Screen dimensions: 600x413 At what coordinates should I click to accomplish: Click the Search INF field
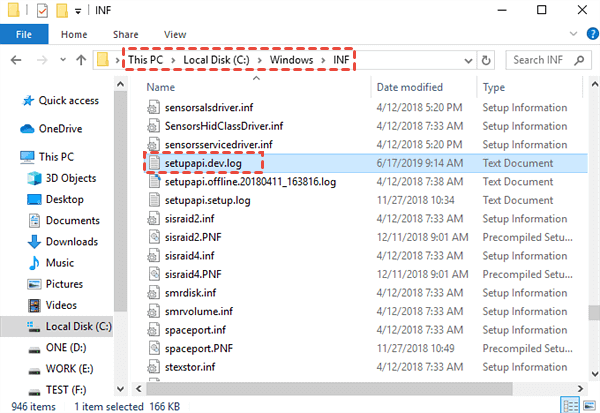click(x=548, y=60)
